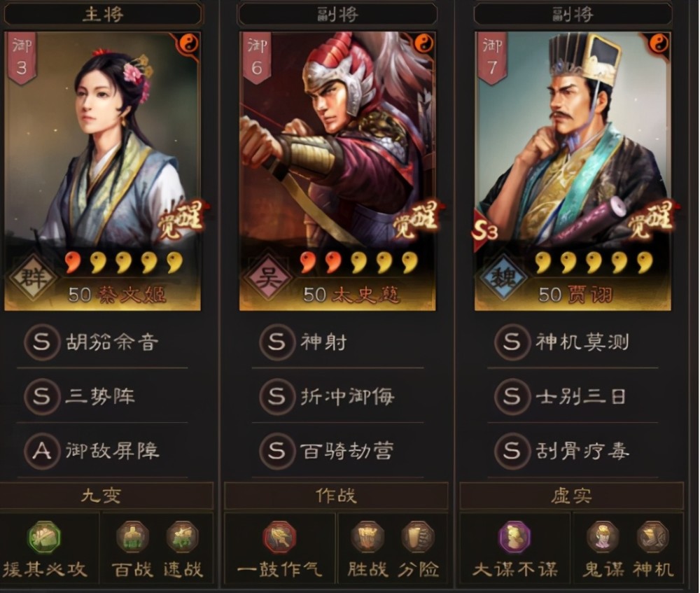The image size is (700, 593).
Task: Select the 援其必攻 green tactic icon
Action: [43, 537]
